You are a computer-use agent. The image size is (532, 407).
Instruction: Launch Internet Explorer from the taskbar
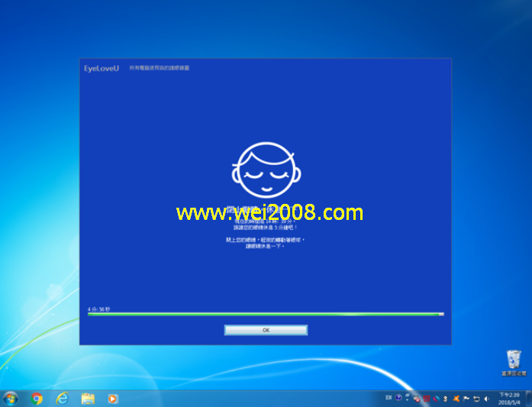[x=62, y=399]
